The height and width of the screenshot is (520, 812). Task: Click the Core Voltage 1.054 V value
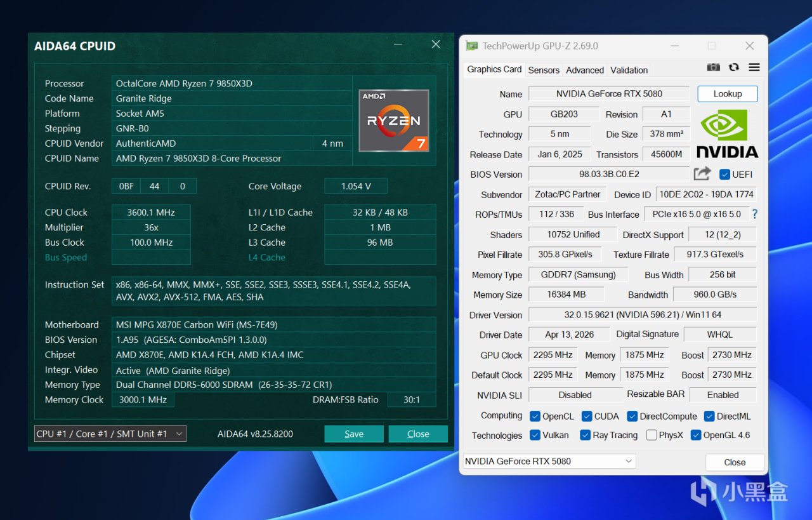coord(356,186)
